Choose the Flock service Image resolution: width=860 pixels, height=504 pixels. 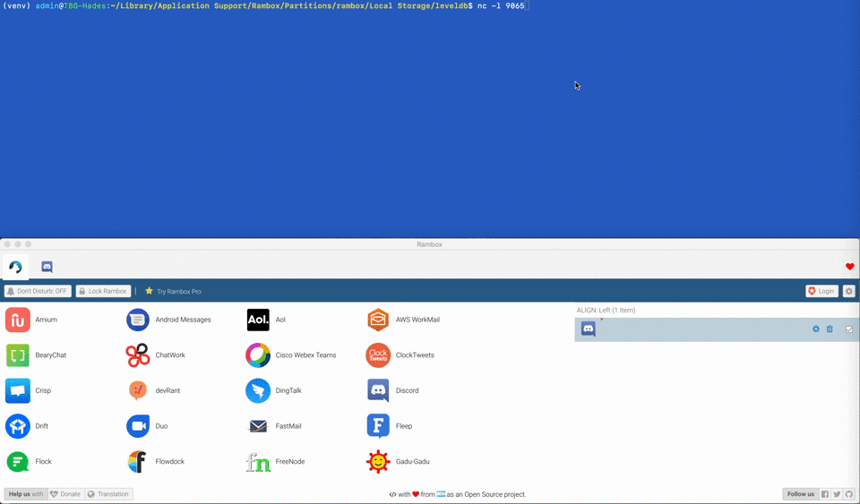coord(18,462)
